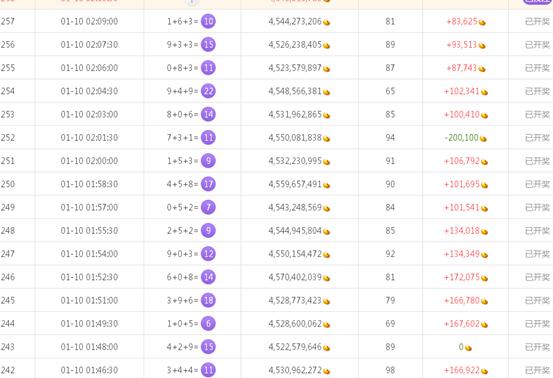Screen dimensions: 553x378
Task: Click the purple result ball 22 in row 254
Action: coord(208,91)
